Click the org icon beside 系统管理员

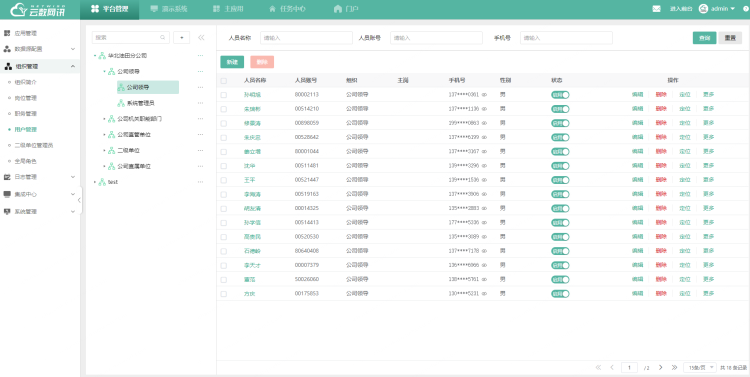tap(121, 103)
